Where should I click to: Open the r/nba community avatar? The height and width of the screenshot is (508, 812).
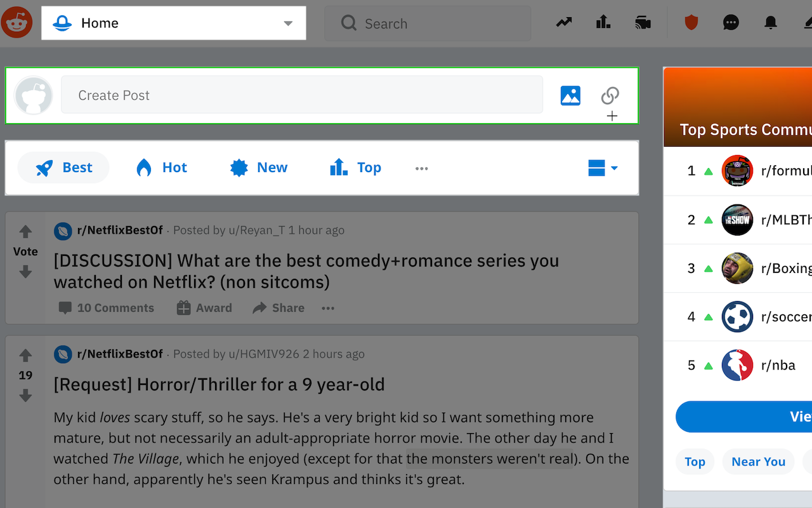(737, 365)
